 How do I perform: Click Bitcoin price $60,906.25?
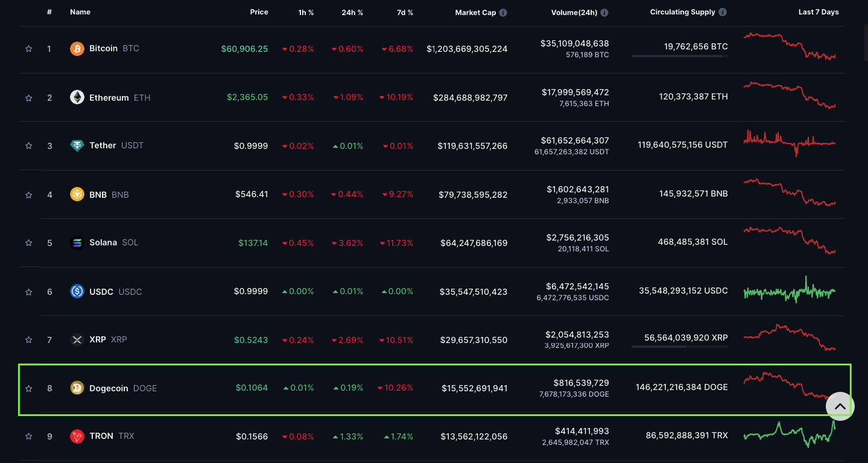tap(244, 49)
